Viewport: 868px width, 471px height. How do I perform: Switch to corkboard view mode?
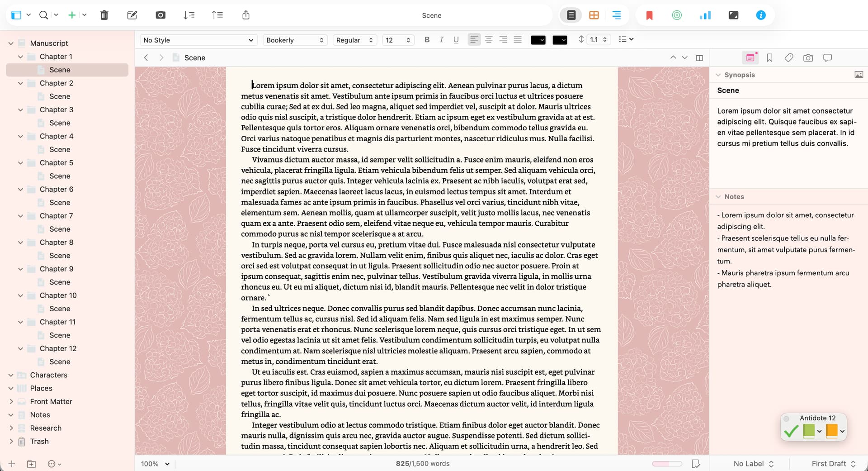click(594, 15)
